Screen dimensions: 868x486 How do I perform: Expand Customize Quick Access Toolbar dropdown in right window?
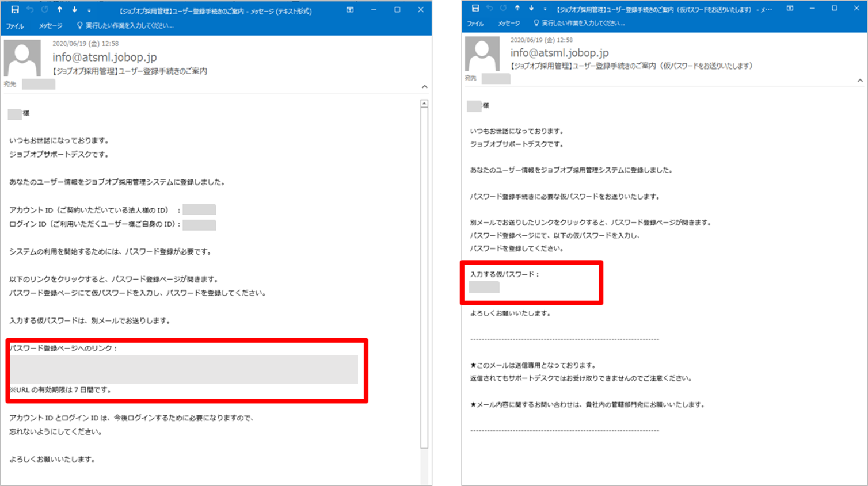pos(545,9)
